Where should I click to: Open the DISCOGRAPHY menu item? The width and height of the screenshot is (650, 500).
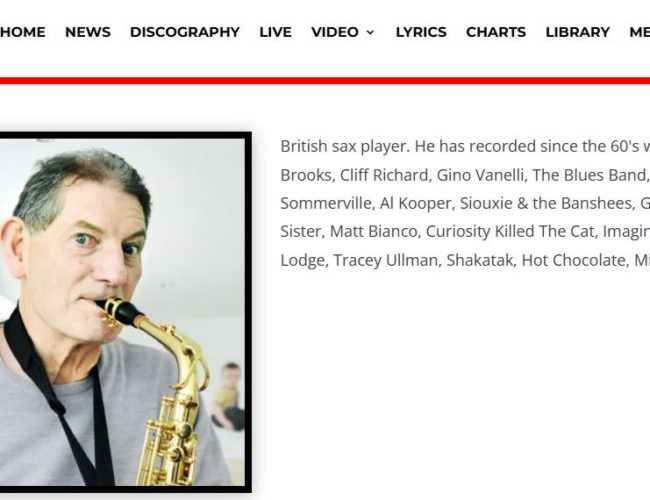point(185,32)
